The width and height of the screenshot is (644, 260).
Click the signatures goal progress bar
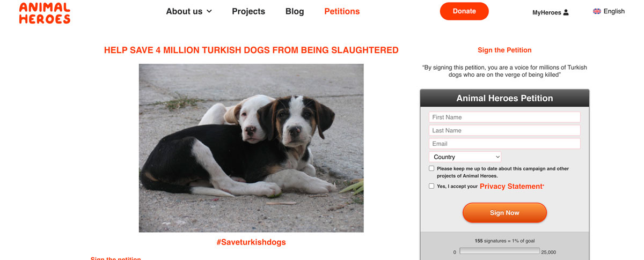click(x=500, y=251)
